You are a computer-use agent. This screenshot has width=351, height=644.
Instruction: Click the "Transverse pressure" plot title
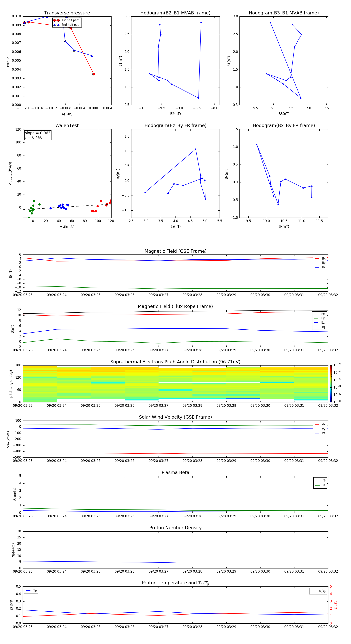coord(67,13)
